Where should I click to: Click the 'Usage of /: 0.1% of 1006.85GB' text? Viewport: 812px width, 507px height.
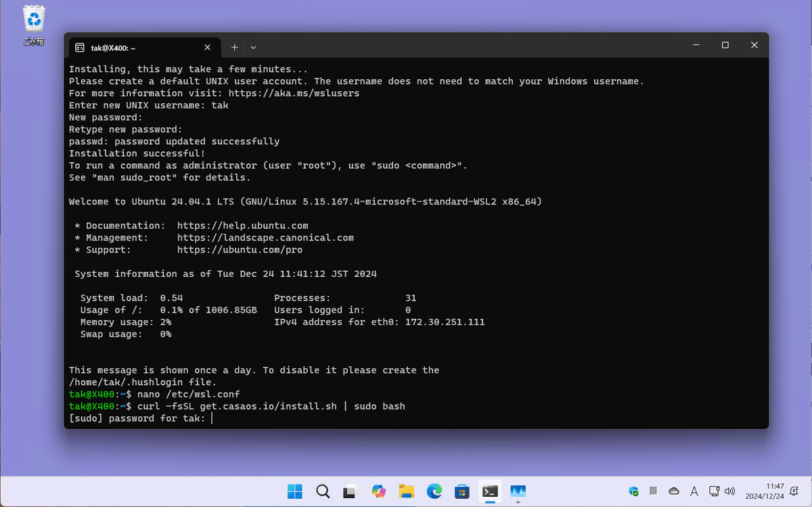pyautogui.click(x=168, y=310)
